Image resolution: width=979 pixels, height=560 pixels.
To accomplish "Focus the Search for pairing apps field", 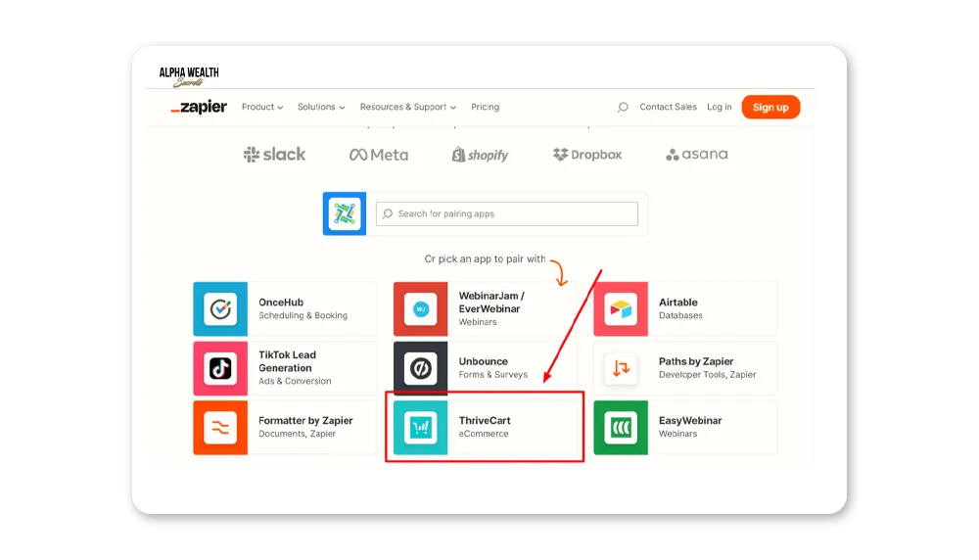I will pyautogui.click(x=507, y=213).
